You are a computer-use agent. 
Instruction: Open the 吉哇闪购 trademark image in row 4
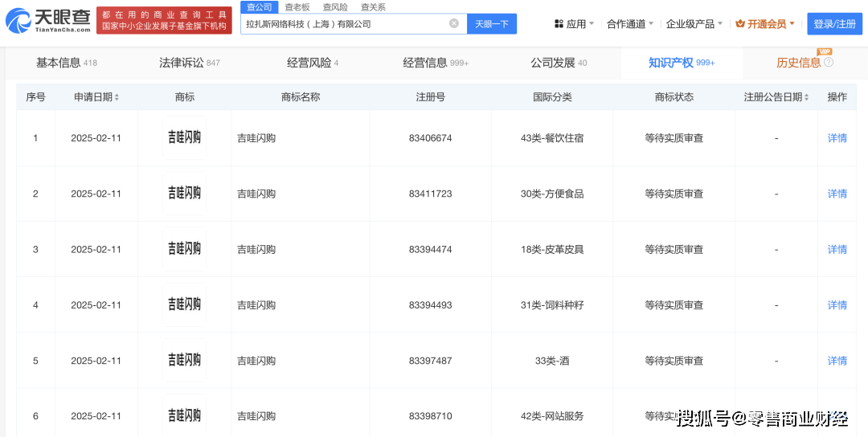pos(184,304)
